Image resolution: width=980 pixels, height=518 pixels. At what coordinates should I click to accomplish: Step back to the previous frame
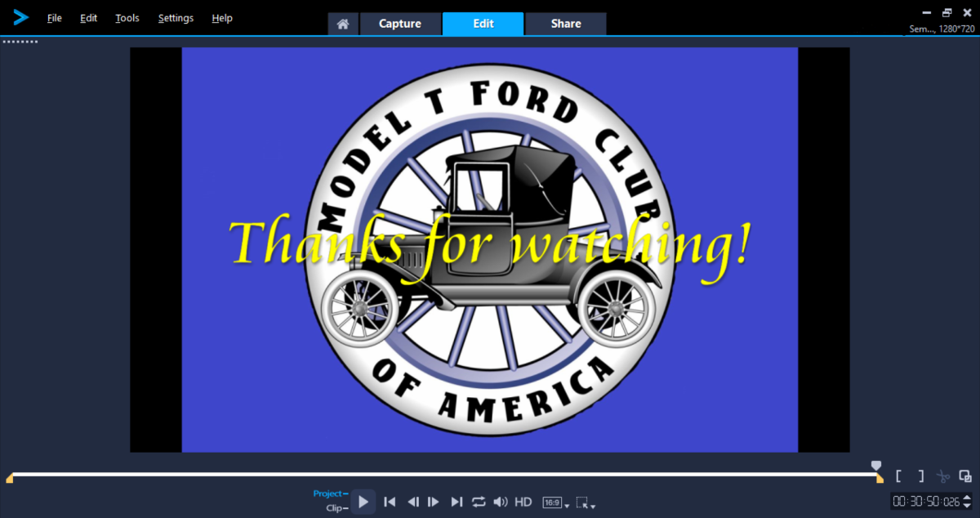[x=413, y=502]
